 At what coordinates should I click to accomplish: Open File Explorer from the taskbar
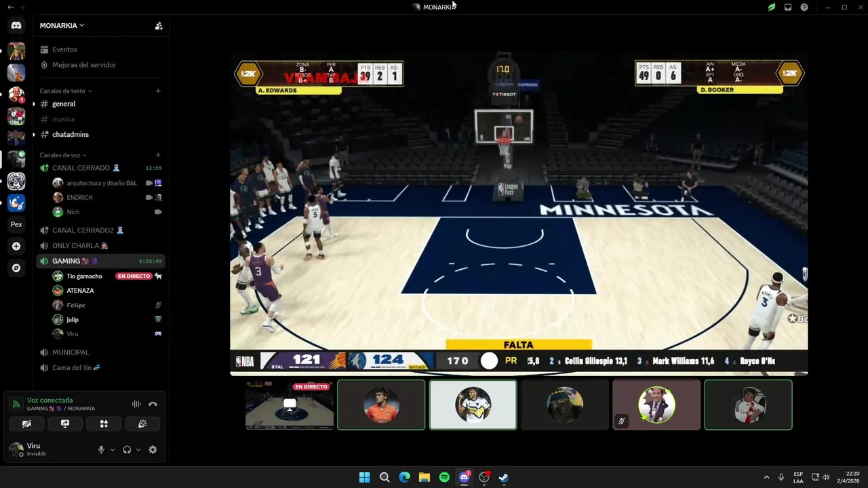click(425, 477)
